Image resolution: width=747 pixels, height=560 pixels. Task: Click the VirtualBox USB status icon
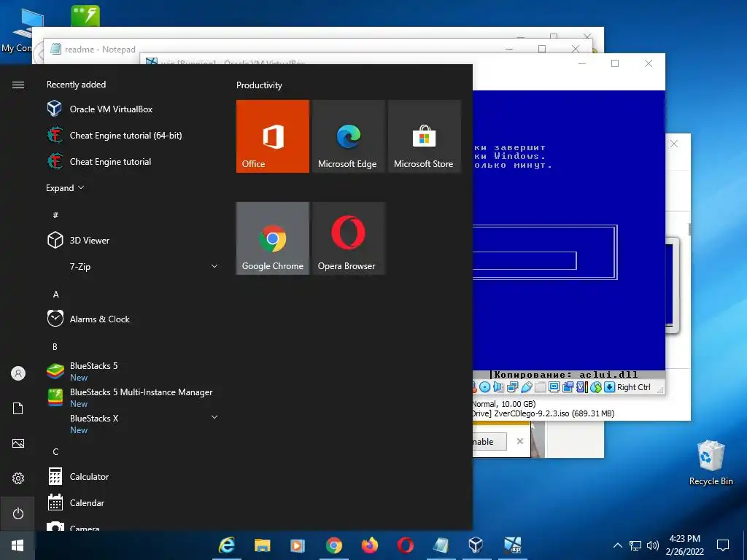527,387
